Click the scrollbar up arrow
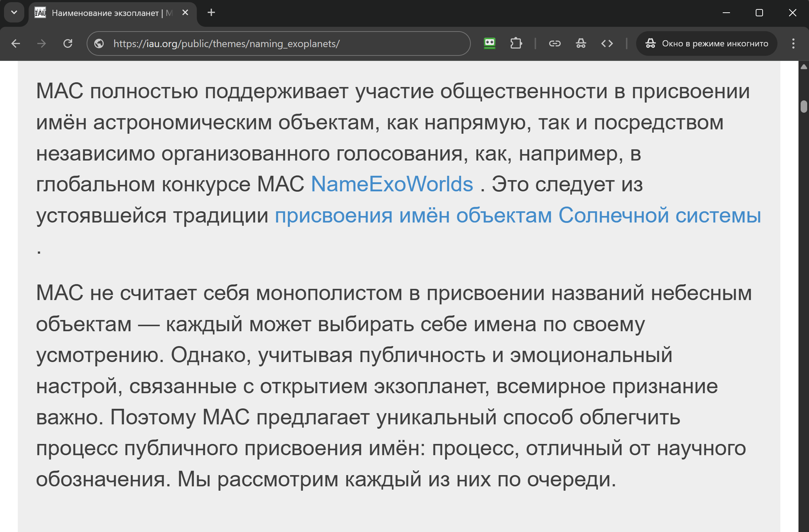This screenshot has height=532, width=809. [x=804, y=67]
